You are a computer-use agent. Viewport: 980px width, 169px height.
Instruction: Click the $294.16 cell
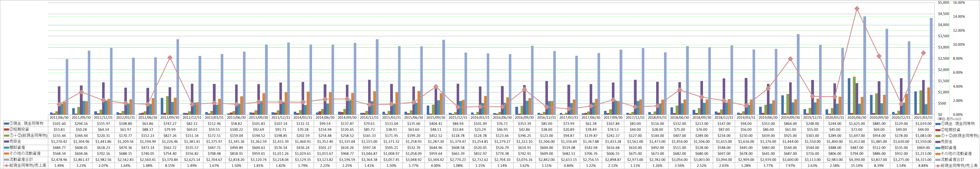(81, 124)
